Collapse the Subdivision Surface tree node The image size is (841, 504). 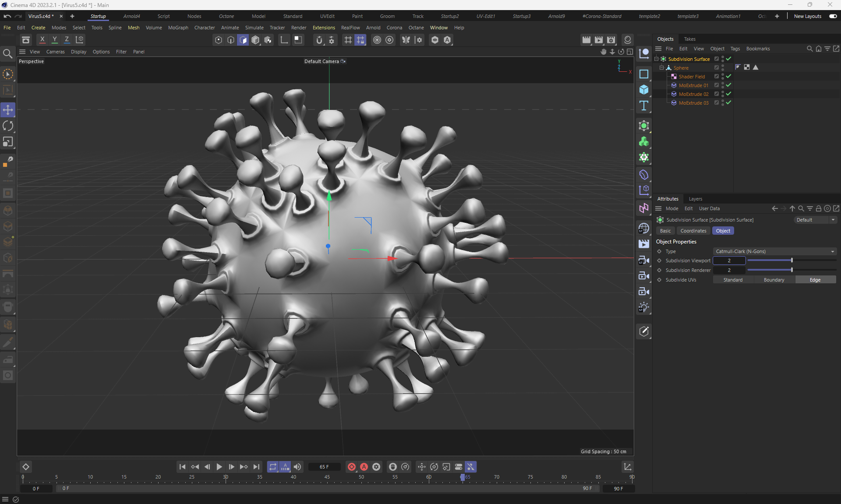(657, 59)
